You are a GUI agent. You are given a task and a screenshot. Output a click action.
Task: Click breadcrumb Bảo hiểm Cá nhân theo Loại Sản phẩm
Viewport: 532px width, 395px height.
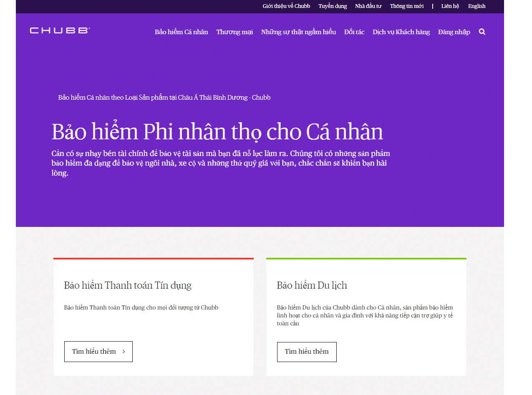point(164,98)
